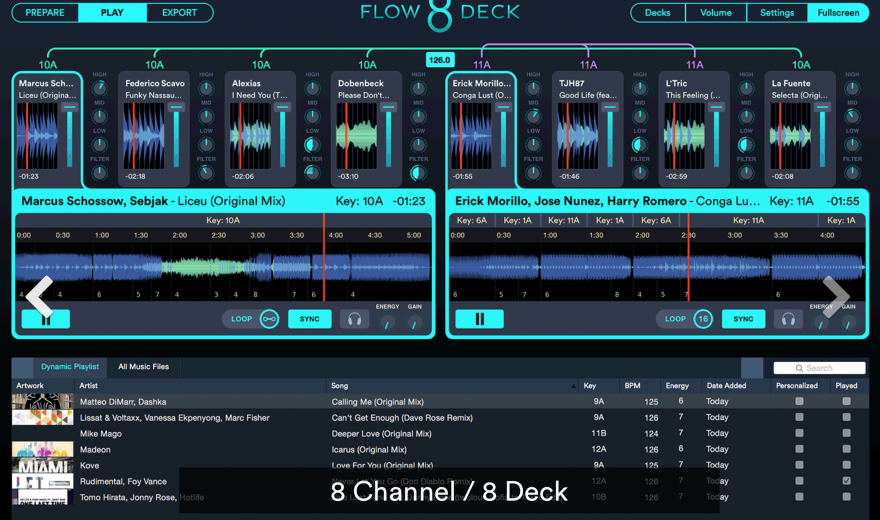
Task: Switch to Dynamic Playlist tab
Action: tap(70, 367)
